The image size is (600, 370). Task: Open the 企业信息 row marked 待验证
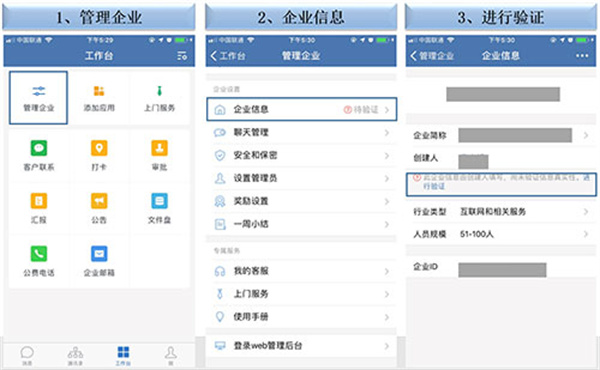coord(302,109)
